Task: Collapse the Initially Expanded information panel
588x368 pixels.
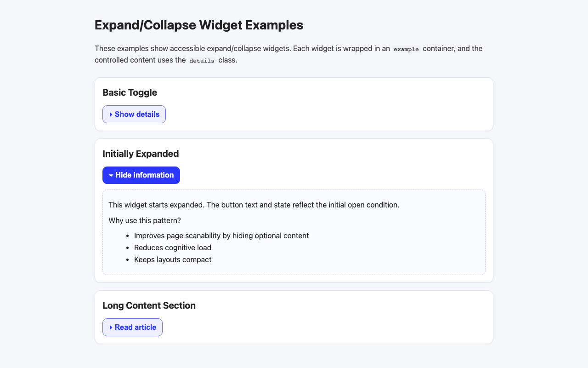Action: coord(141,175)
